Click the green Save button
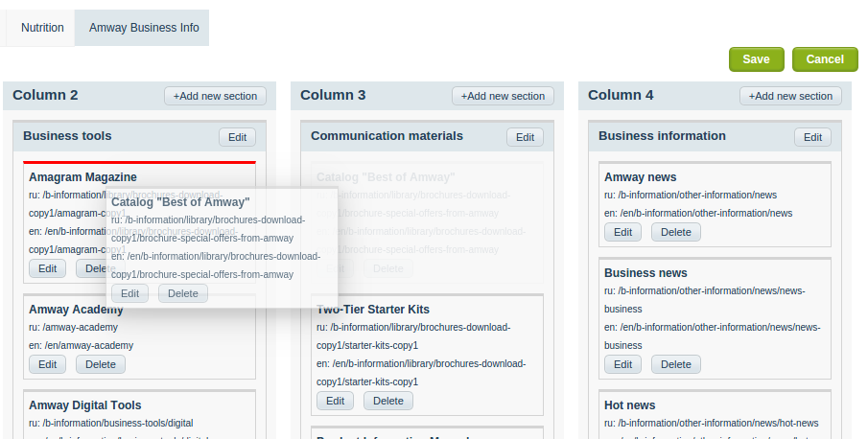This screenshot has height=439, width=868. click(x=756, y=59)
